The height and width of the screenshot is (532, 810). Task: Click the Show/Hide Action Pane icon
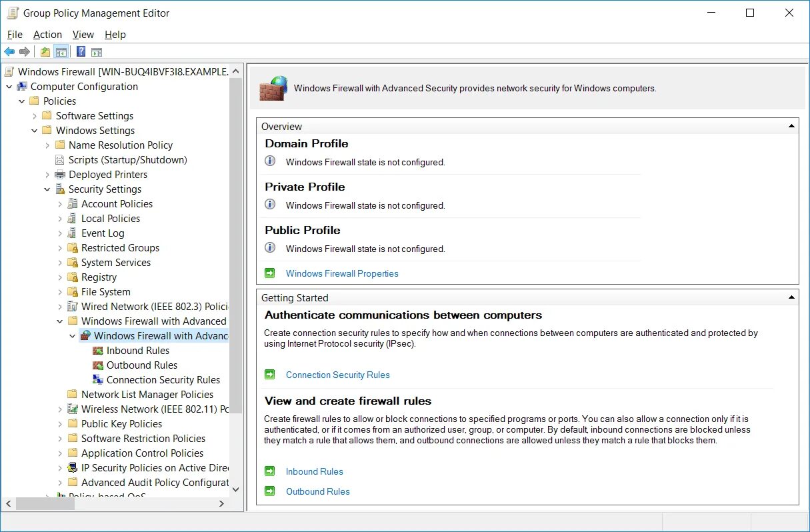coord(97,52)
